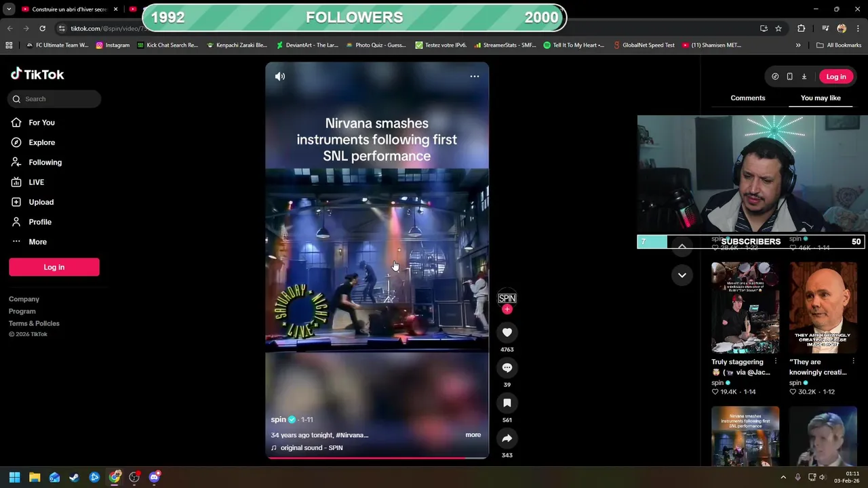Open Chrome three-dot menu
The width and height of the screenshot is (868, 488).
tap(858, 28)
